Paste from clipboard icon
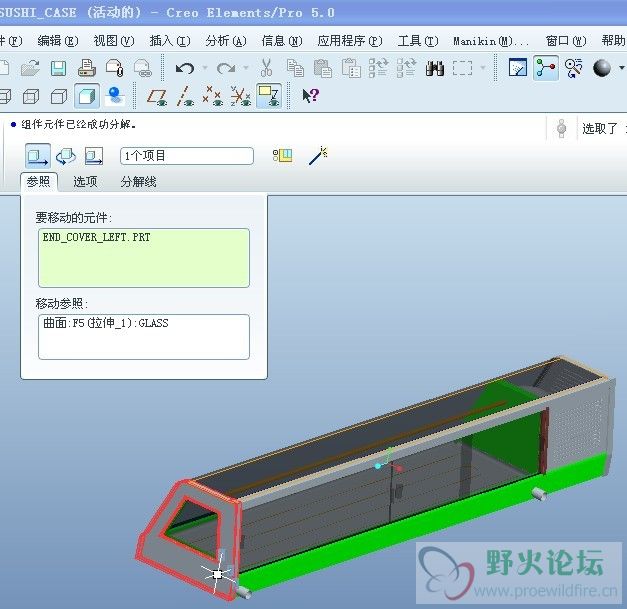This screenshot has height=609, width=627. 323,68
